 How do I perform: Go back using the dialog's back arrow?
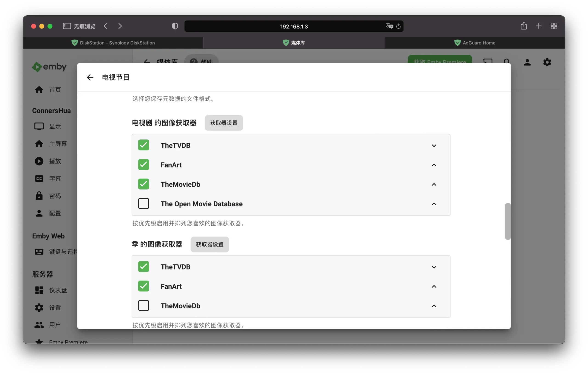pyautogui.click(x=90, y=77)
